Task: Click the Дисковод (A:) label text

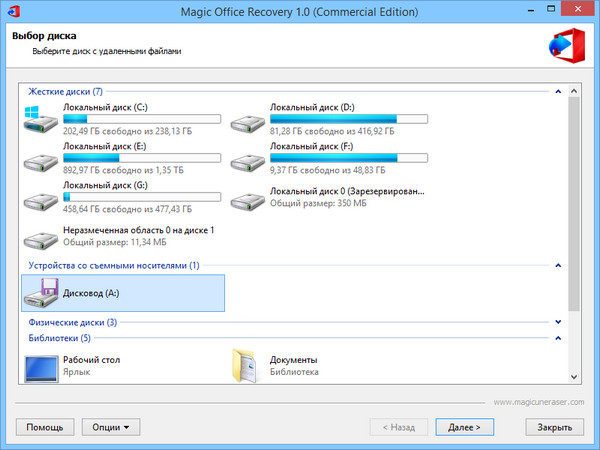Action: pos(91,293)
